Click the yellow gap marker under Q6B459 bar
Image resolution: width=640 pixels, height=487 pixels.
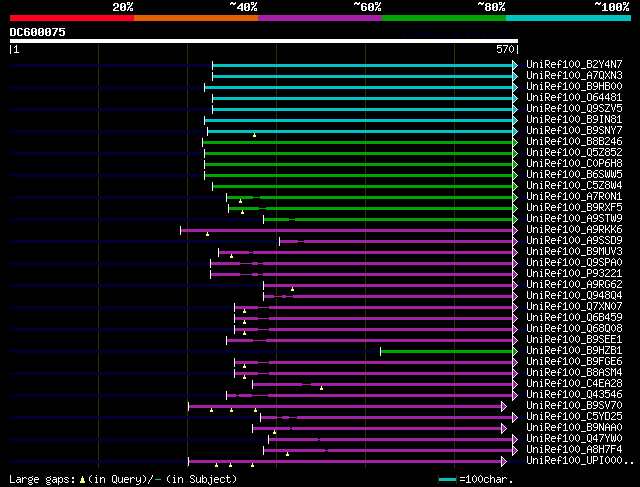(x=244, y=322)
